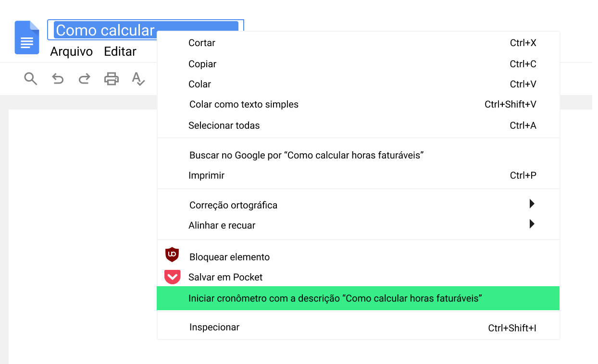Undo the last action via toolbar icon
Image resolution: width=598 pixels, height=364 pixels.
(57, 78)
